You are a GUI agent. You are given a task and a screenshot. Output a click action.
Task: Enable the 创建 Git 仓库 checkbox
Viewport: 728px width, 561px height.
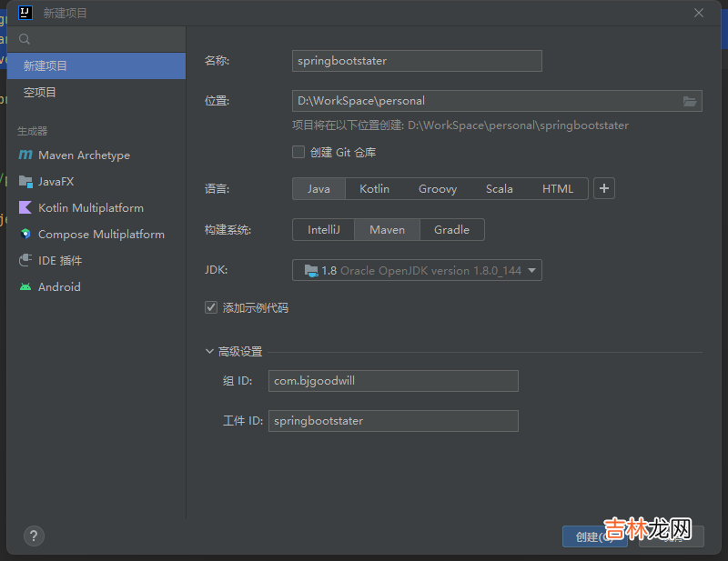(x=298, y=152)
